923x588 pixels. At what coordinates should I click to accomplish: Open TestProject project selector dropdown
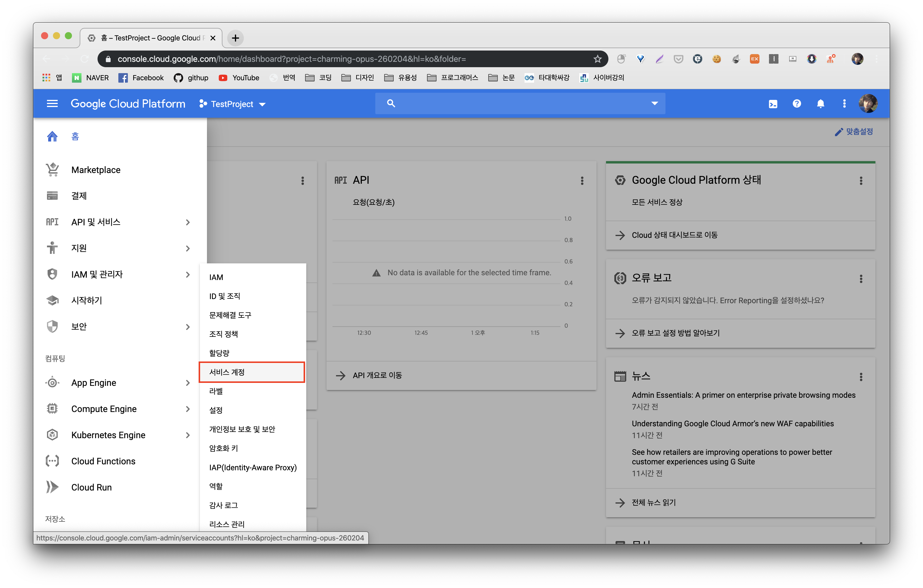coord(232,104)
